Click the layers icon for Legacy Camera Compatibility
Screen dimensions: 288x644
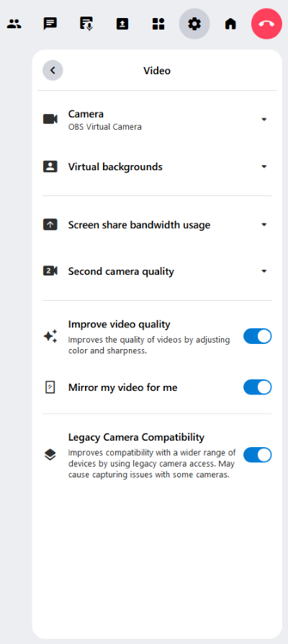pyautogui.click(x=50, y=455)
